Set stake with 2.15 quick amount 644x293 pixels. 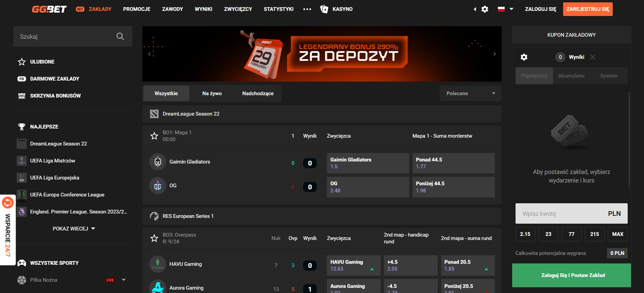click(525, 234)
